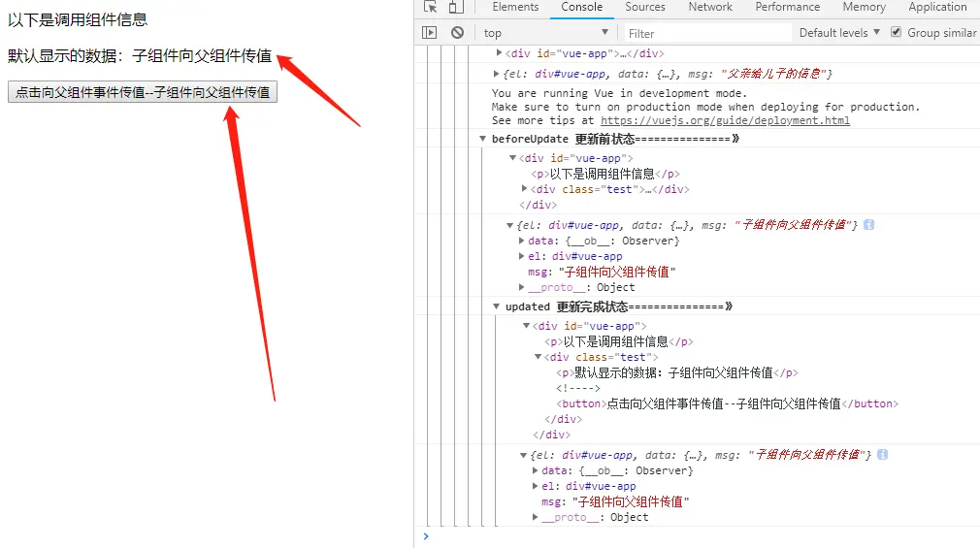The height and width of the screenshot is (548, 980).
Task: Open the Default levels dropdown
Action: tap(839, 33)
